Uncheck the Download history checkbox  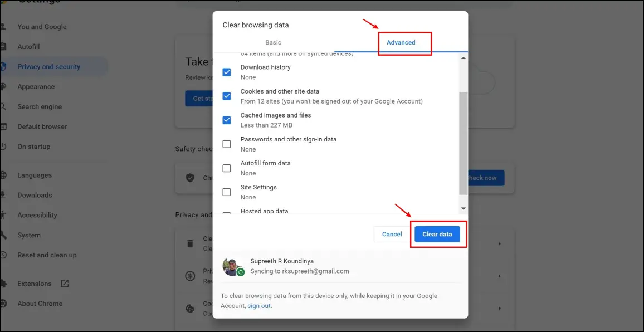(x=226, y=72)
